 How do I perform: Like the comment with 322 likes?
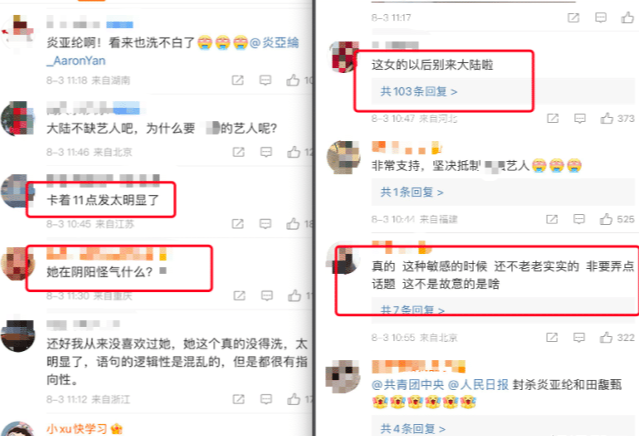(x=606, y=337)
